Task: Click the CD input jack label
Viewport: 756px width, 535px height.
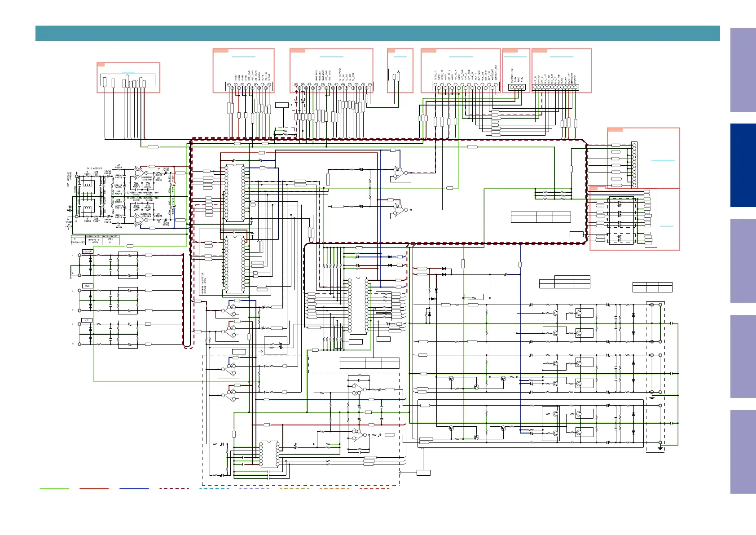Action: 87,320
